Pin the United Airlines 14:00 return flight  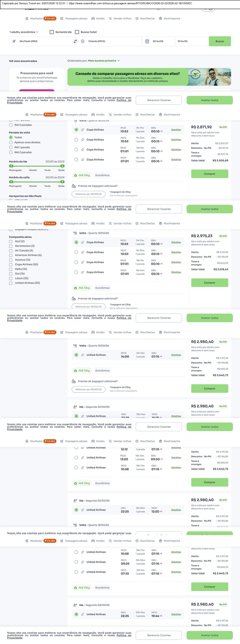[83, 355]
